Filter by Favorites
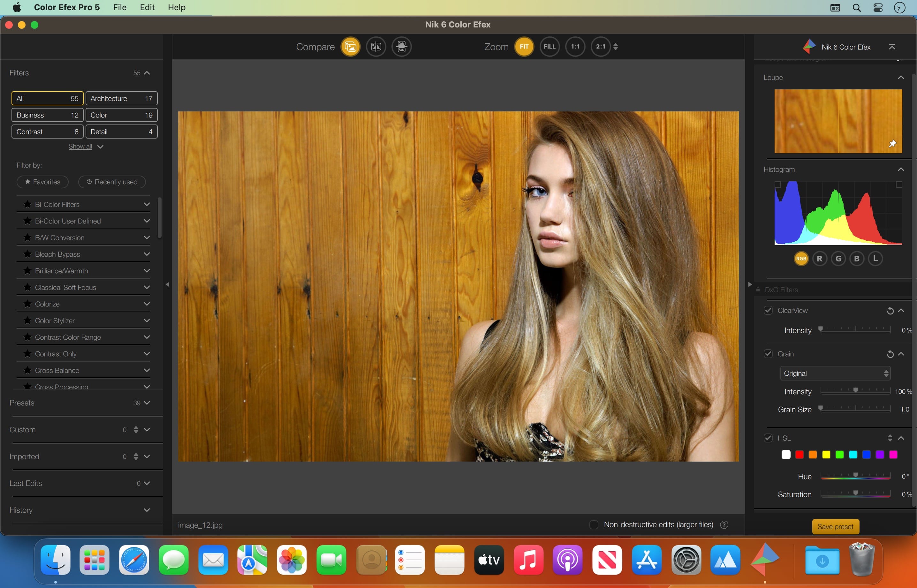The height and width of the screenshot is (588, 917). (x=42, y=182)
